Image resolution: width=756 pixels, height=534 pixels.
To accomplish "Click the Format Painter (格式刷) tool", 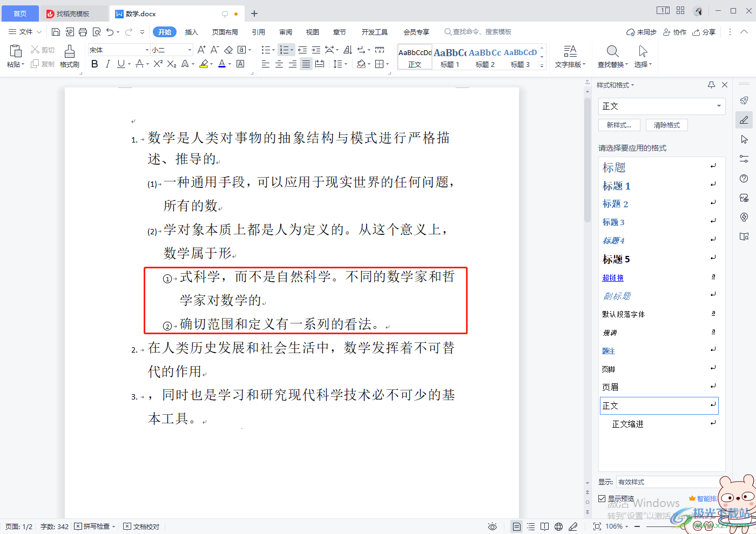I will tap(70, 56).
